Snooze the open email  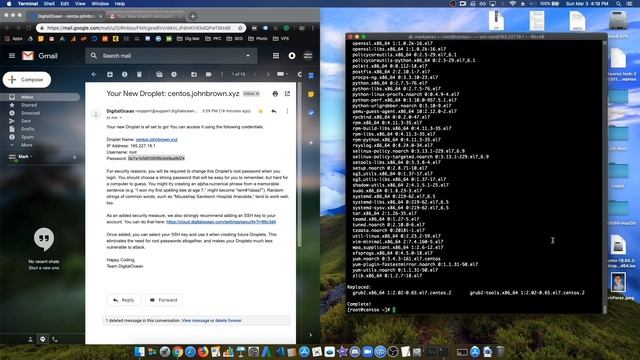[x=174, y=74]
